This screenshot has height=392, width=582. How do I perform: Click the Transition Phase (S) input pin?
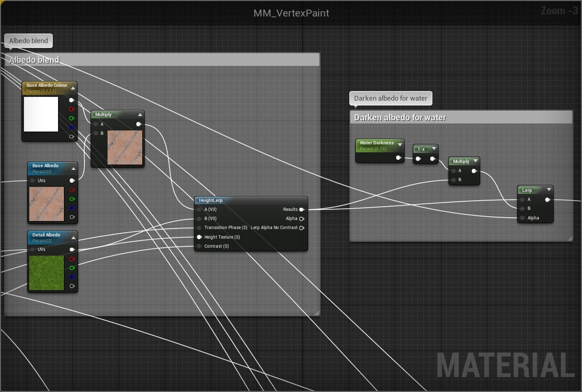click(x=199, y=227)
